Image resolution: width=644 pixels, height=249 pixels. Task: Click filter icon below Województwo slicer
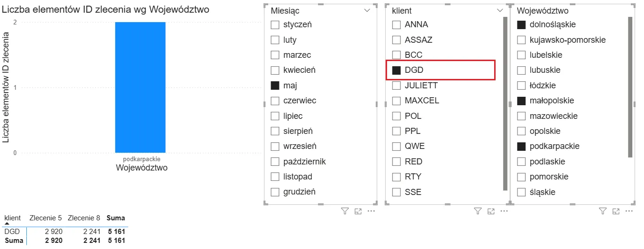(x=603, y=211)
